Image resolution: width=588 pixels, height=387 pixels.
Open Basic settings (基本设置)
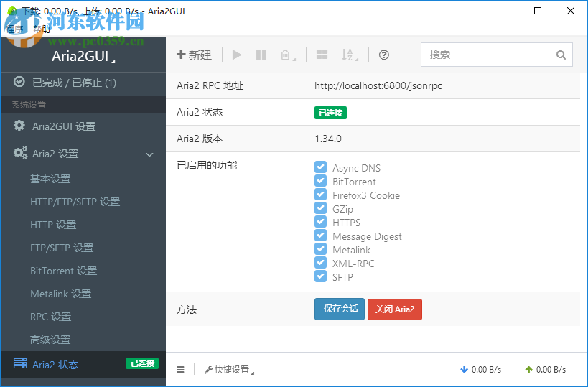click(x=50, y=179)
